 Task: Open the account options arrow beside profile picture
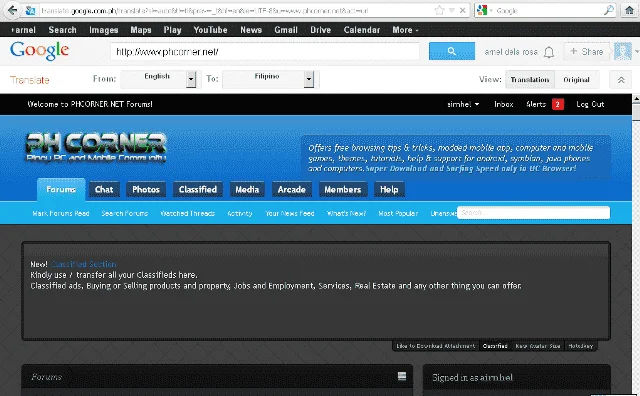click(x=636, y=51)
